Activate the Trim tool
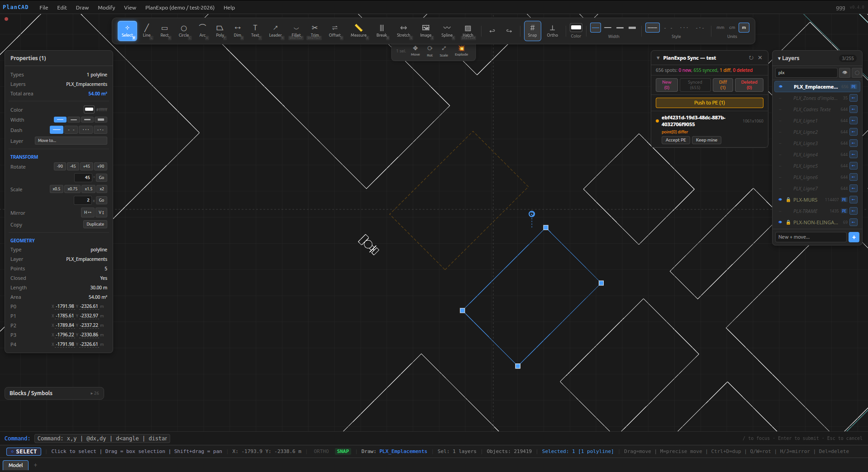 [x=315, y=31]
